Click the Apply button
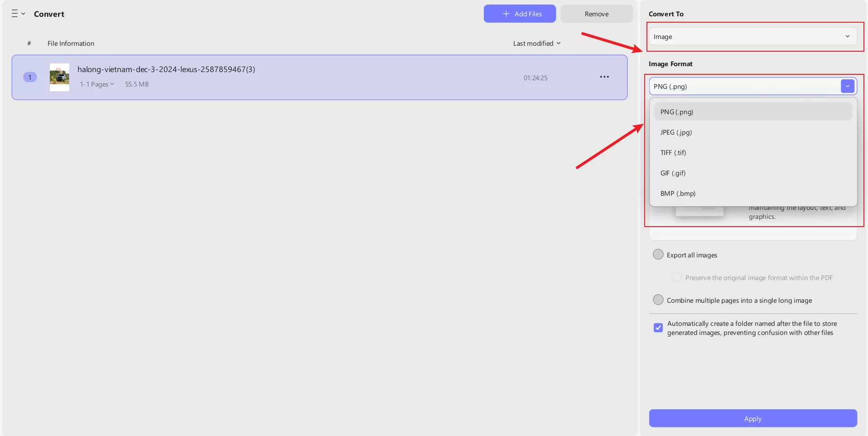 (x=752, y=418)
